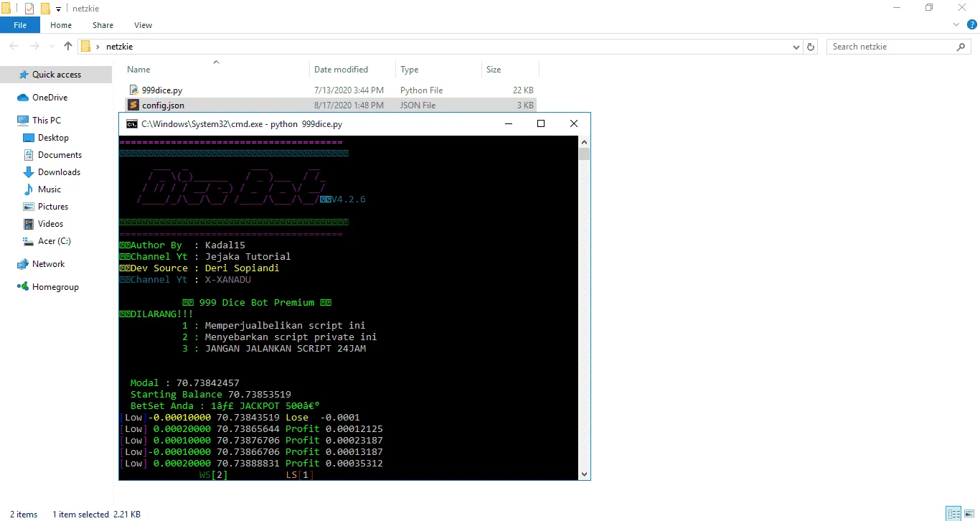Switch to Large icons view layout icon
This screenshot has height=521, width=980.
969,514
